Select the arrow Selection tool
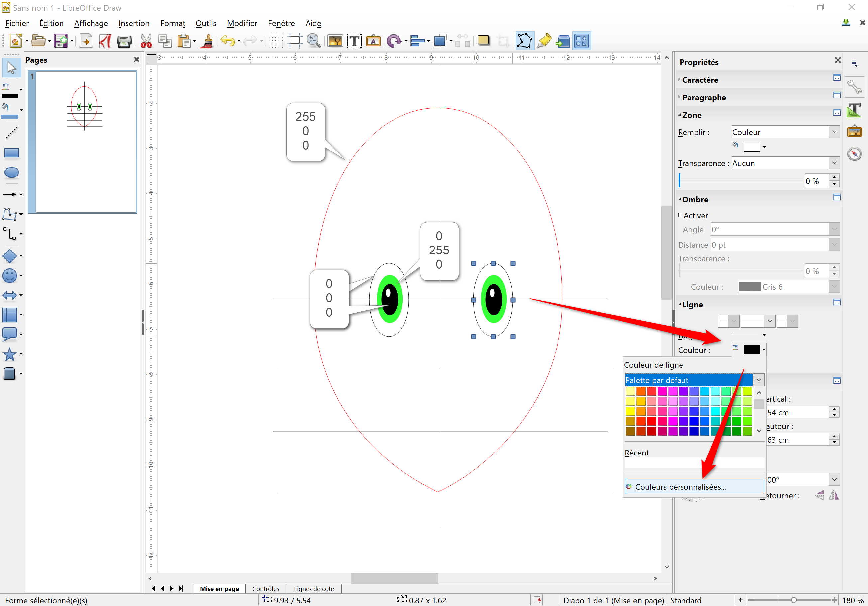Screen dimensions: 868x606 point(11,68)
